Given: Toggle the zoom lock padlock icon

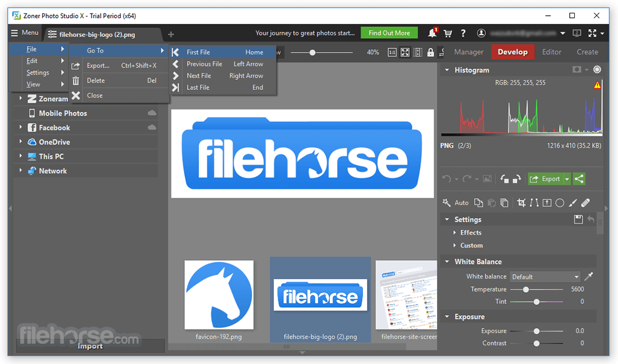Looking at the screenshot, I should (x=430, y=52).
